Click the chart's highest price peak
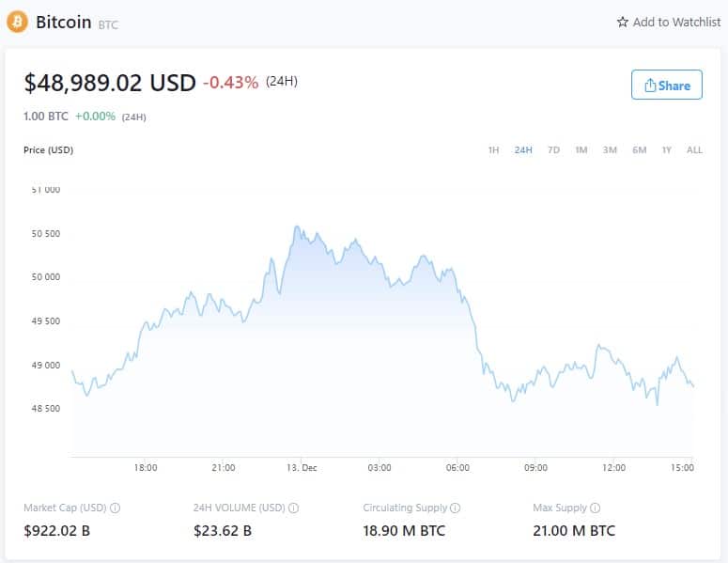Screen dimensions: 728x563 point(296,227)
